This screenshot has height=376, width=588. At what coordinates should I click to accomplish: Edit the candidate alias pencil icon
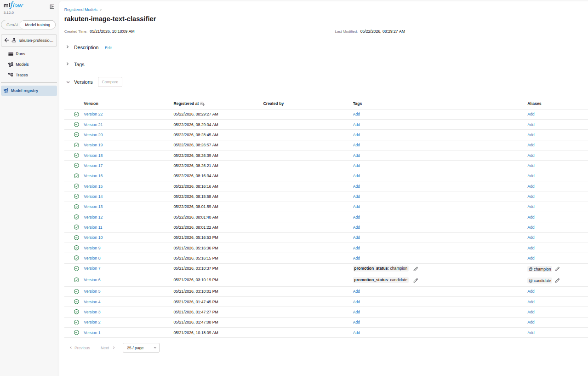557,280
